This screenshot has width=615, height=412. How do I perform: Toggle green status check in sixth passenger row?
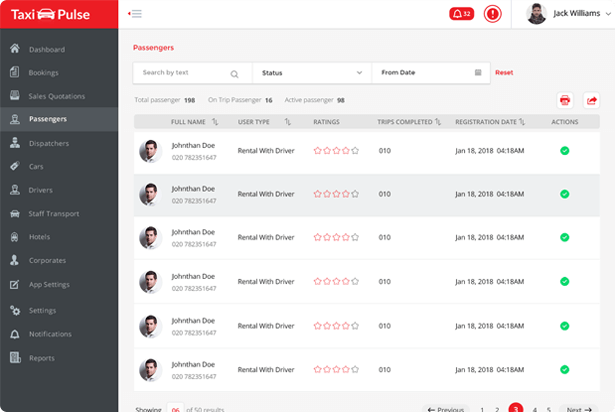[564, 369]
